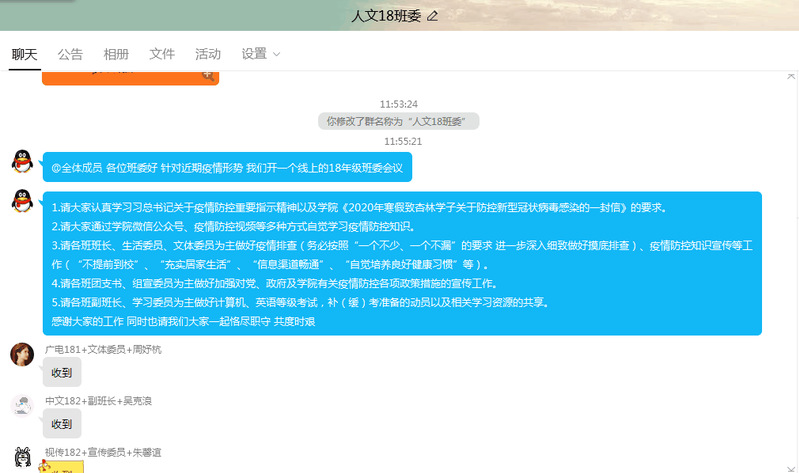Click the sender name 中文182+副班长+吴亮浪
This screenshot has width=799, height=473.
98,401
